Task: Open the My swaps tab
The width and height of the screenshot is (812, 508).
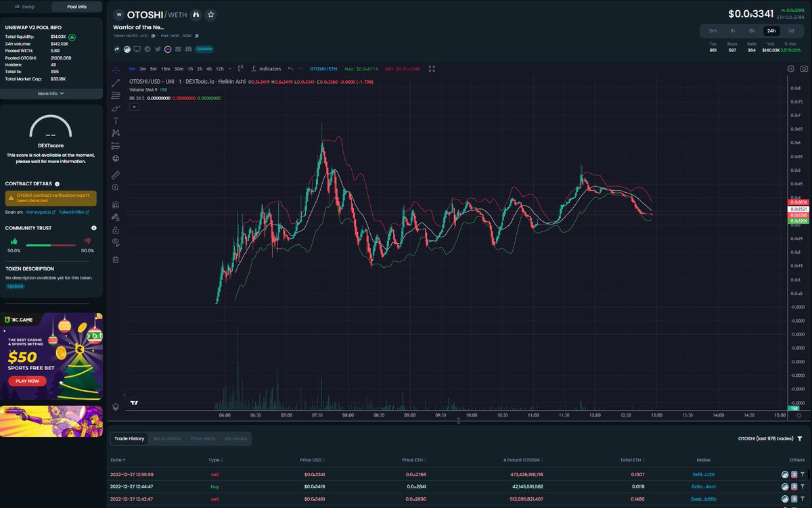Action: point(236,438)
